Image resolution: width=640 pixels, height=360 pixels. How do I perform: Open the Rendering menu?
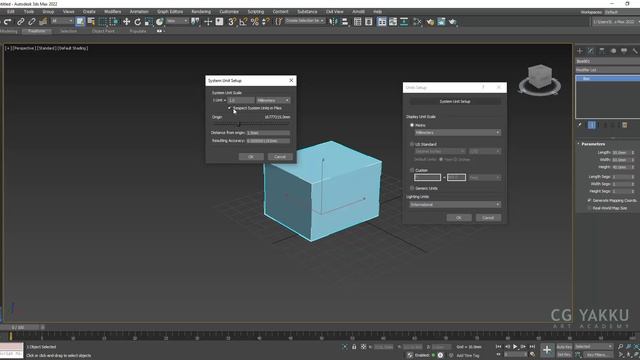click(201, 12)
